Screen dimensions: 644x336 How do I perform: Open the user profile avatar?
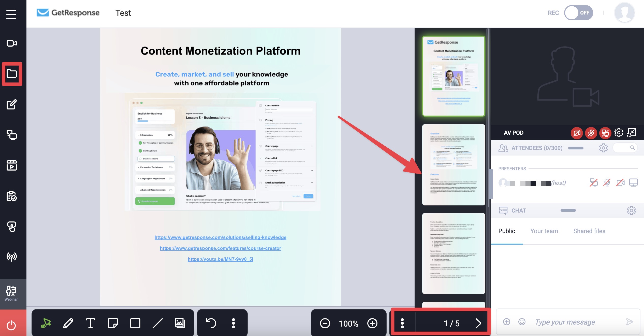(624, 13)
